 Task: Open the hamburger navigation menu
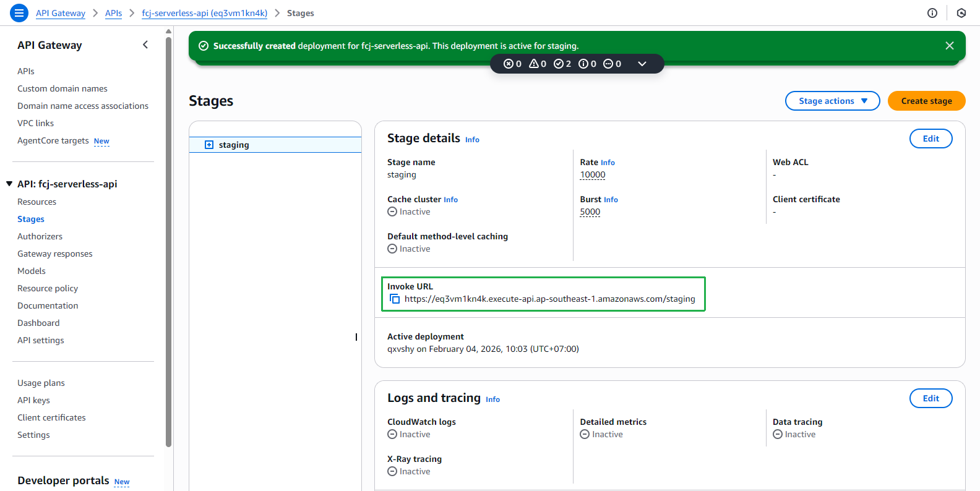pyautogui.click(x=19, y=12)
